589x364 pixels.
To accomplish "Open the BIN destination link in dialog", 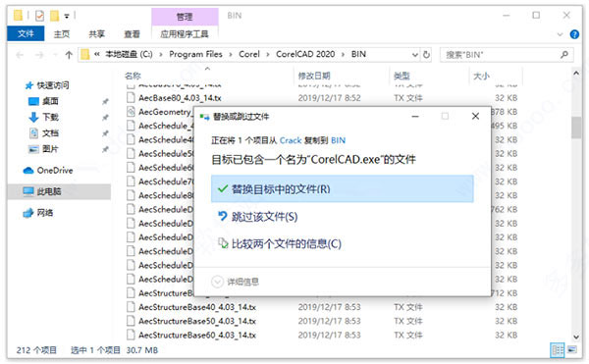I will [338, 140].
